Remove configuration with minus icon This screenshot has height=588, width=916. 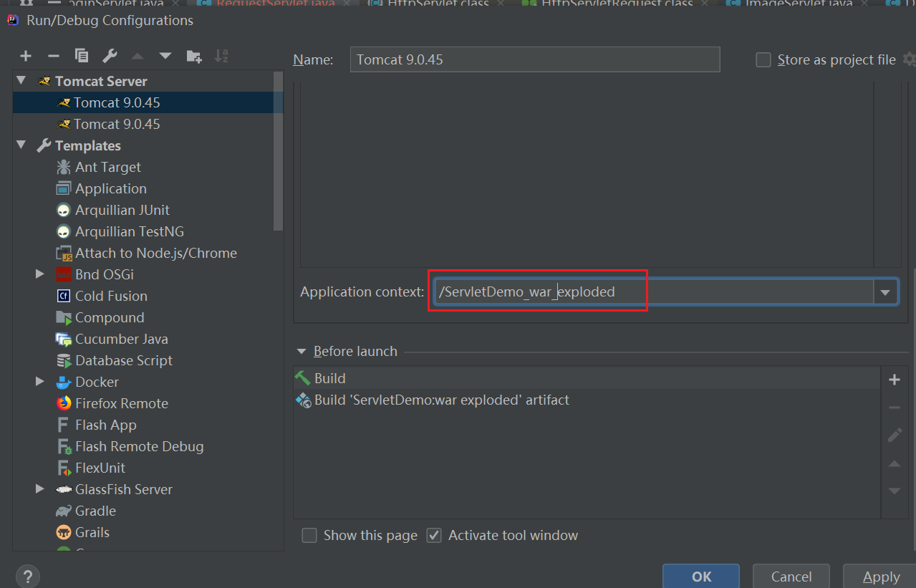54,56
